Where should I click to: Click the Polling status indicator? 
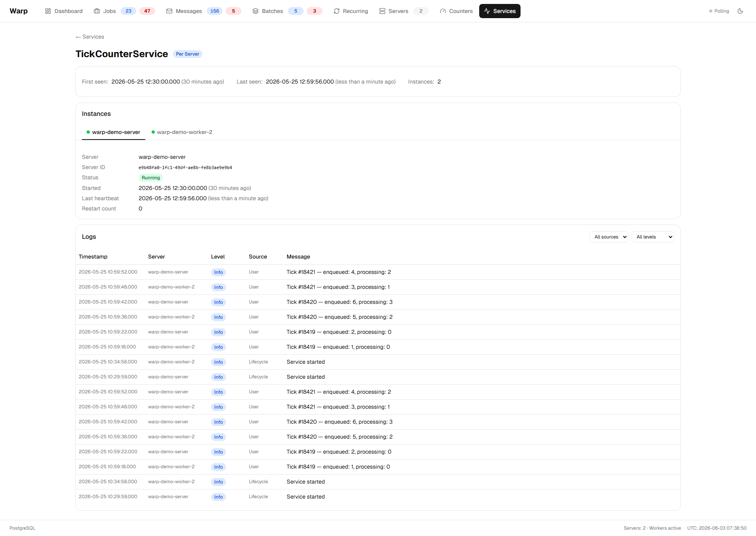719,11
